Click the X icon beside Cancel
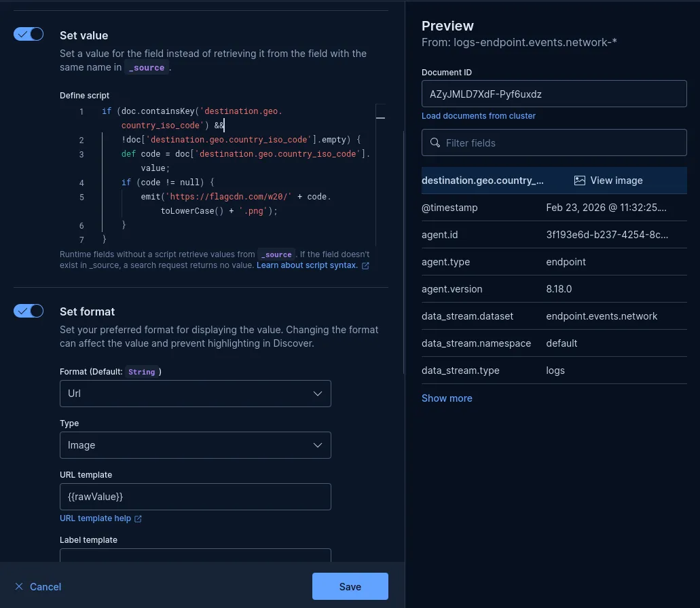The height and width of the screenshot is (608, 700). point(19,586)
